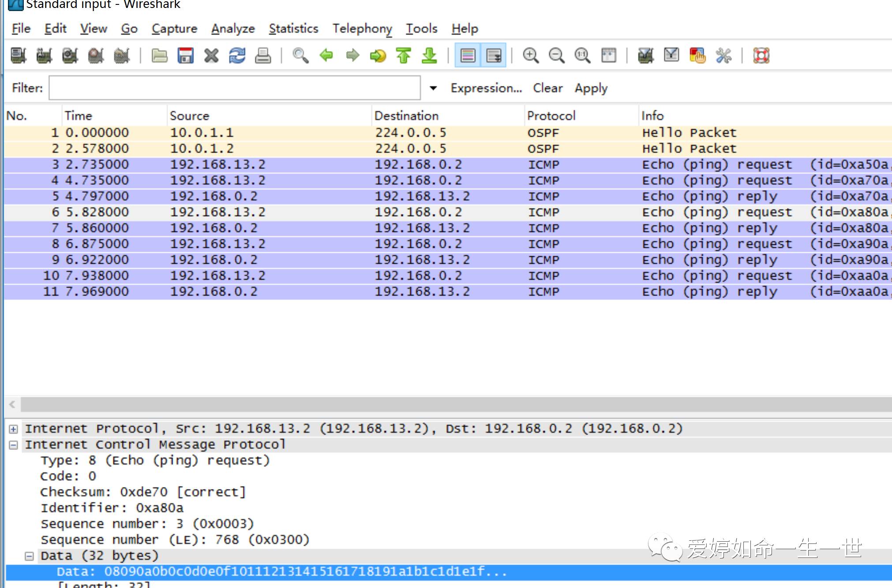This screenshot has width=892, height=588.
Task: Open the Filter history dropdown arrow
Action: pos(433,88)
